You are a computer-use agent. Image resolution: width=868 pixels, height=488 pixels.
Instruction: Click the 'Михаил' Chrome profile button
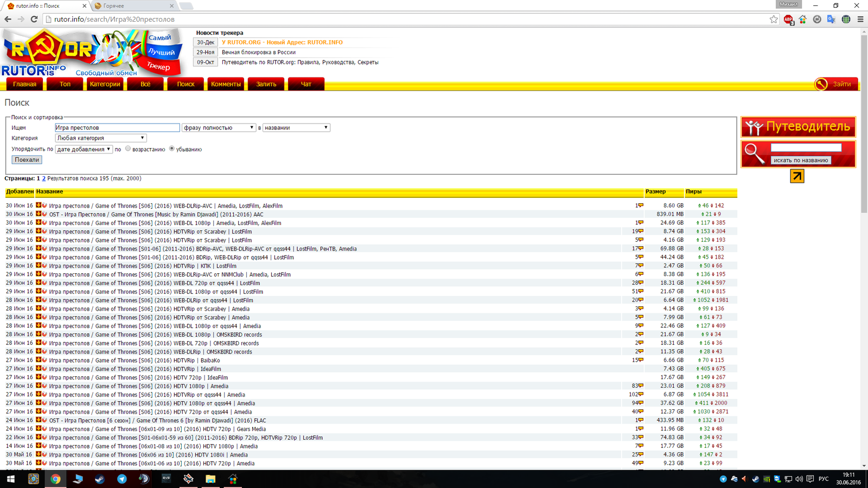tap(789, 4)
